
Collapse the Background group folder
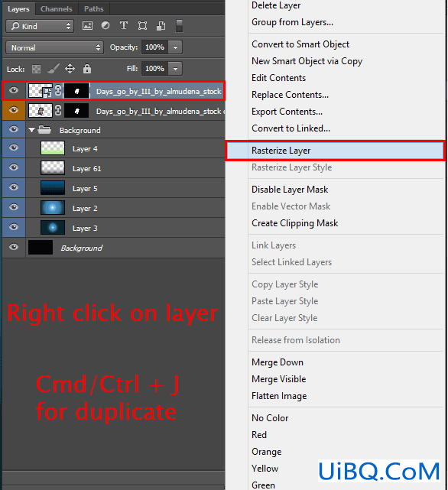coord(31,130)
